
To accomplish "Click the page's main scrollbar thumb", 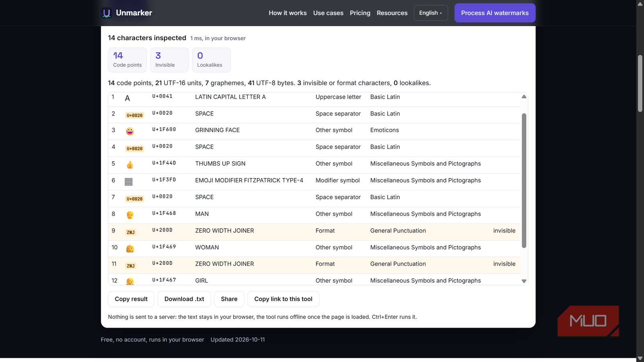I will coord(640,83).
